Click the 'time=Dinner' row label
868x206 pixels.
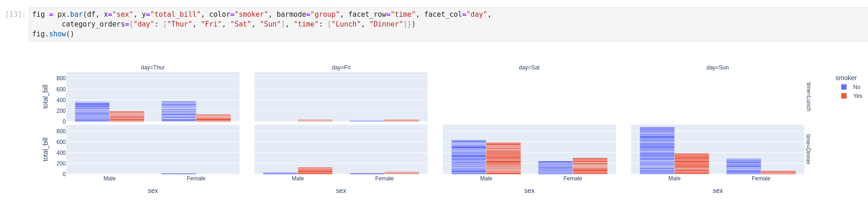click(x=808, y=150)
